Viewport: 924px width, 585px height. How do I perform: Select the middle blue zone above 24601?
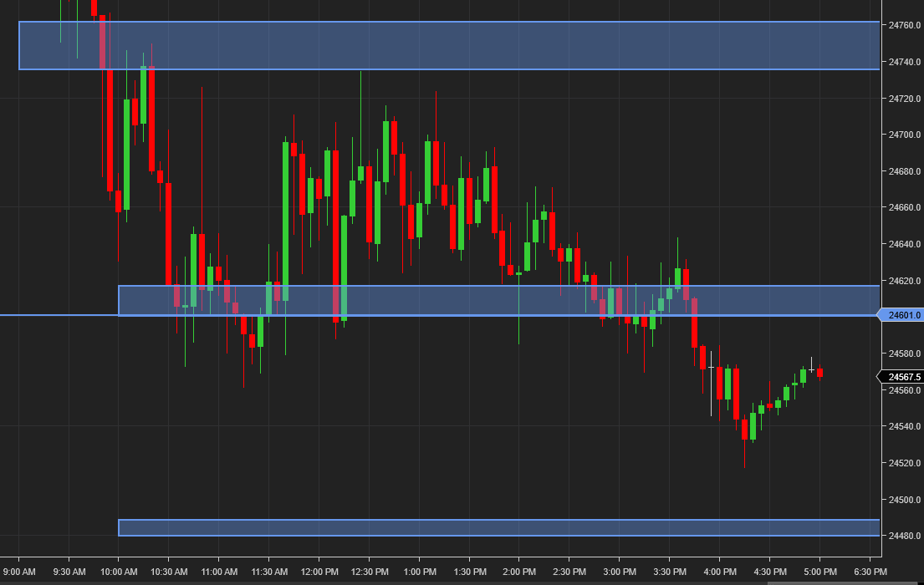pos(498,301)
